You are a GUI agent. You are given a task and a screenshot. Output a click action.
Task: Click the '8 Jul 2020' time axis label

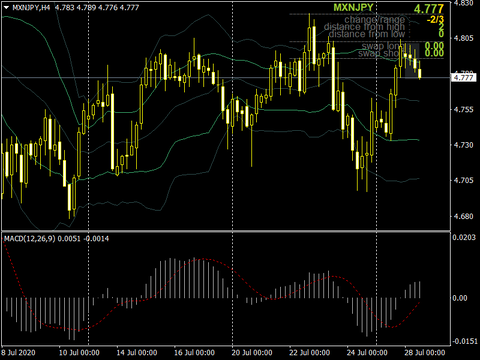tap(18, 353)
